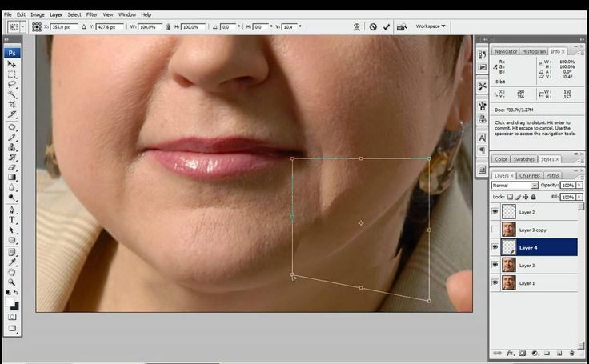This screenshot has height=364, width=589.
Task: Select the Magic Wand tool
Action: (12, 94)
